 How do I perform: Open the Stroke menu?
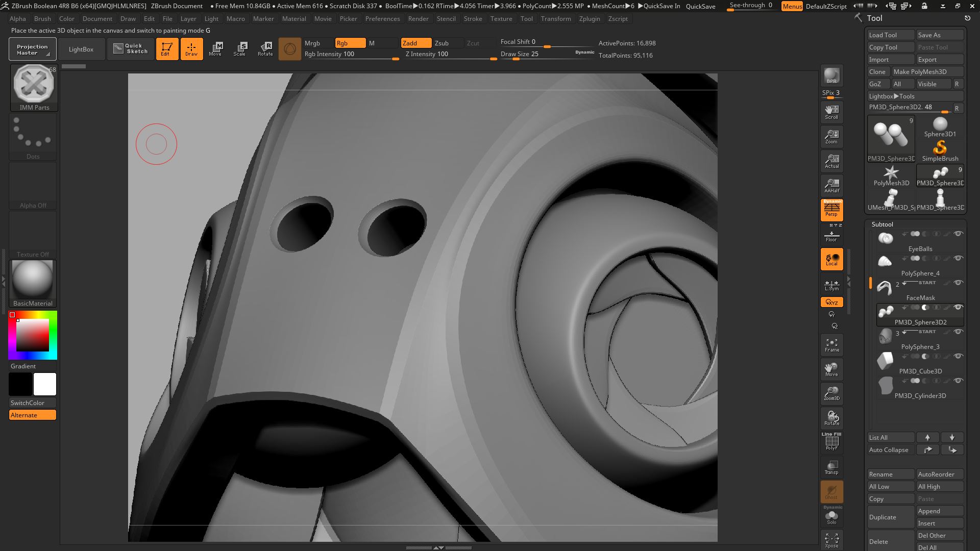pyautogui.click(x=473, y=18)
